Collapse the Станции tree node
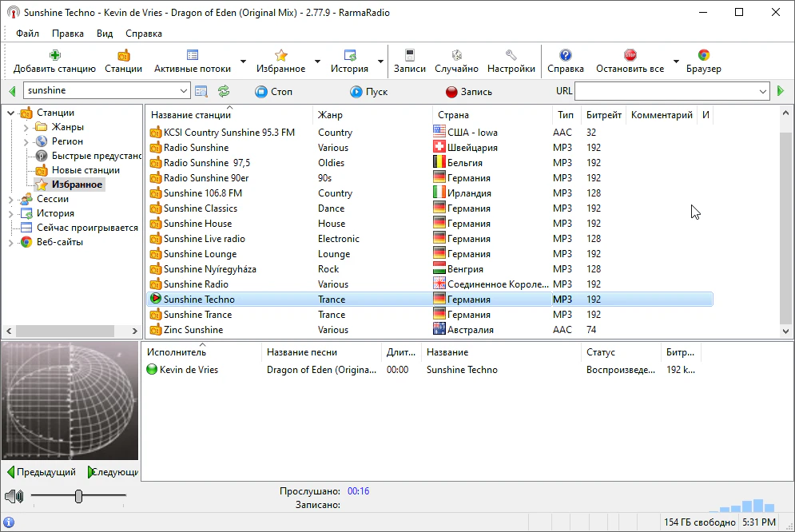795x532 pixels. tap(10, 113)
